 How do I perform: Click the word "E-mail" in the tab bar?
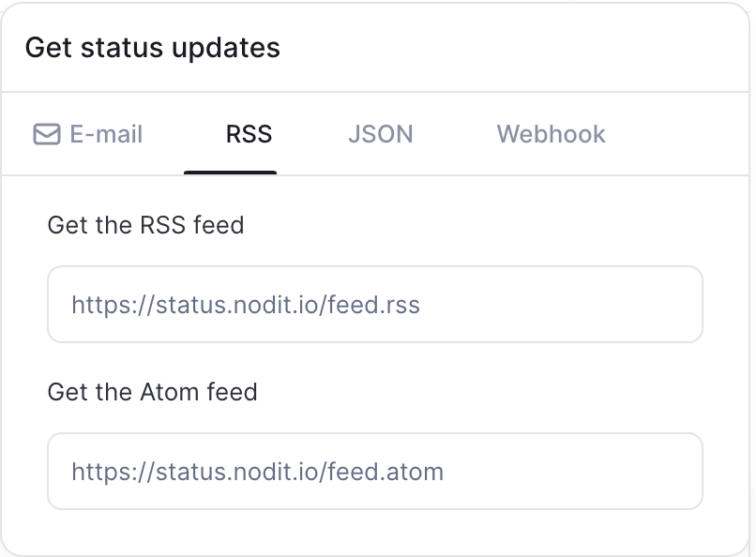[106, 134]
